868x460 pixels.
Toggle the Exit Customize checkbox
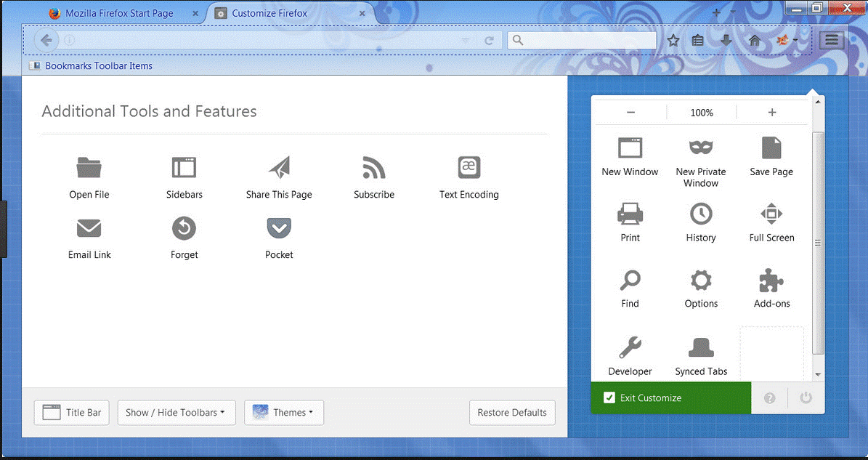click(609, 398)
